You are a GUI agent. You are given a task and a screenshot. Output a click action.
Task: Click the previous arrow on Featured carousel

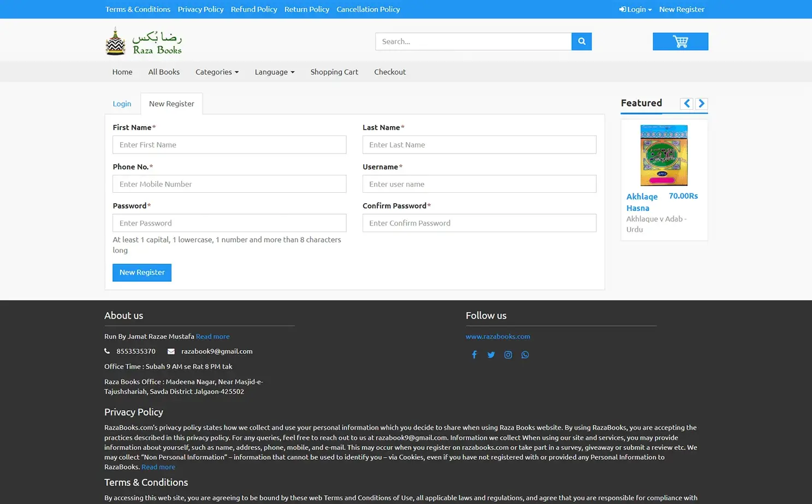(686, 103)
